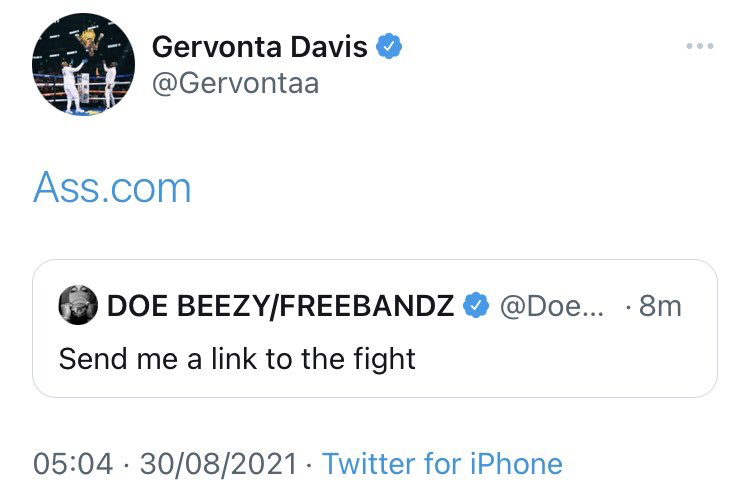Open tweet more options three-dot menu

700,47
